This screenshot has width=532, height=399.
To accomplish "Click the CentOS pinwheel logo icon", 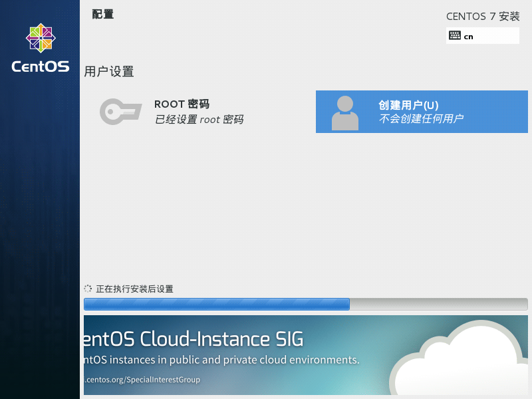I will [x=40, y=38].
